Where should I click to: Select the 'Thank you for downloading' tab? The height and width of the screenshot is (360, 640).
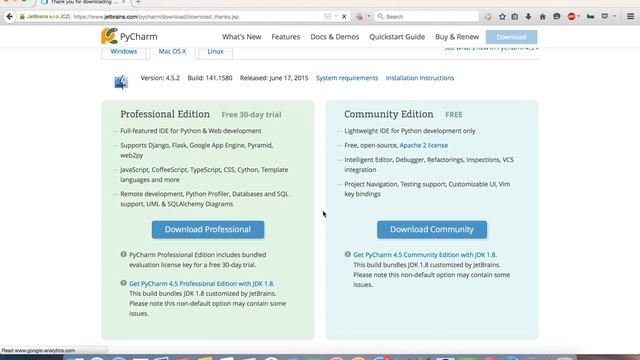(84, 2)
